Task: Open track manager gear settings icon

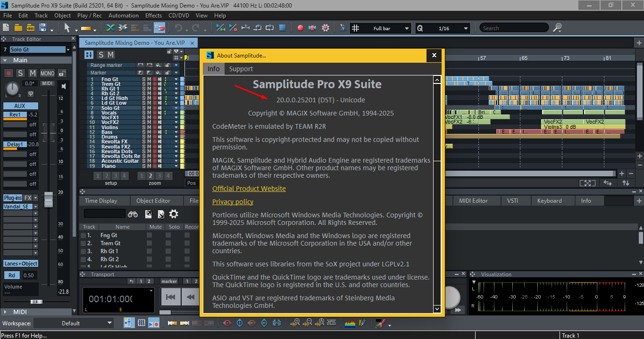Action: pyautogui.click(x=174, y=214)
